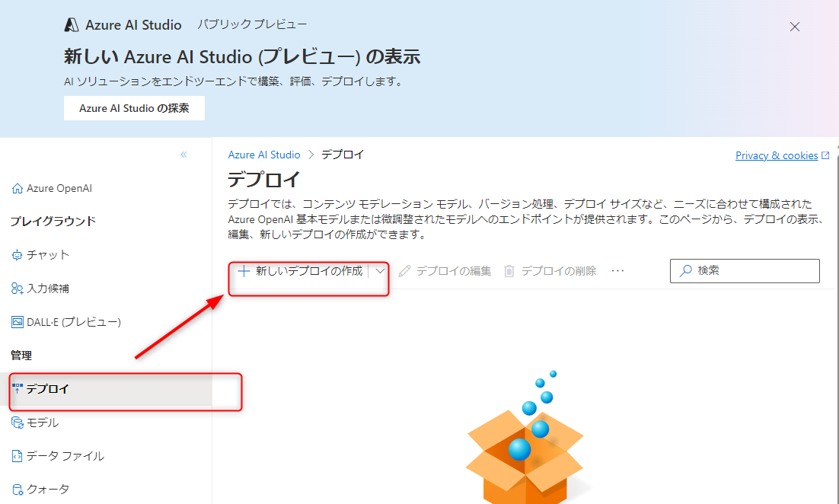This screenshot has width=839, height=504.
Task: Click the 管理 section heading
Action: click(21, 356)
